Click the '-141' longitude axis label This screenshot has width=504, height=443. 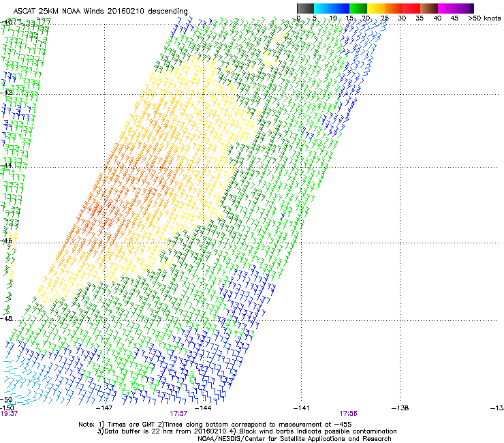[x=302, y=408]
